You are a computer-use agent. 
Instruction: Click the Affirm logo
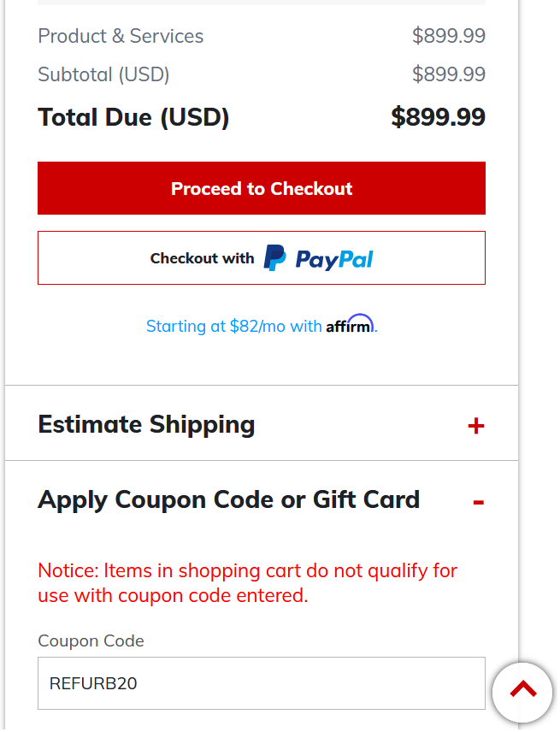point(350,324)
